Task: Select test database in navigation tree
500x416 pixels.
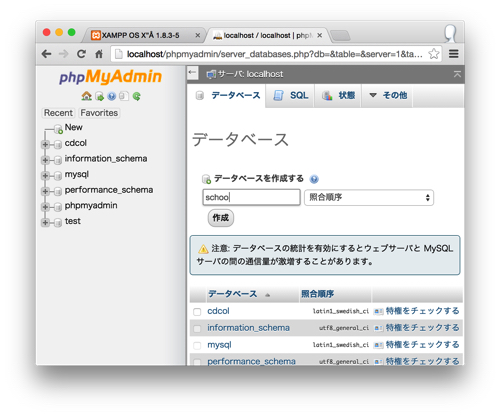Action: click(x=72, y=221)
